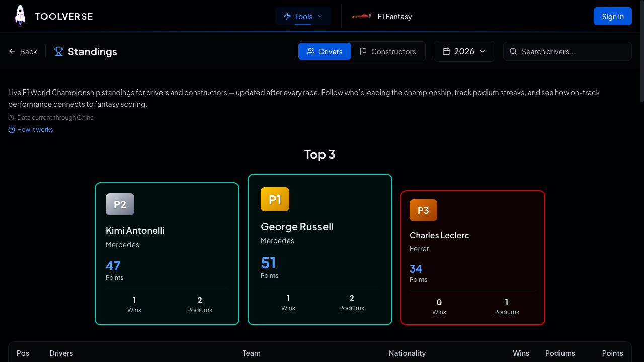This screenshot has height=362, width=644.
Task: Select Kimi Antonelli driver name
Action: click(x=135, y=230)
